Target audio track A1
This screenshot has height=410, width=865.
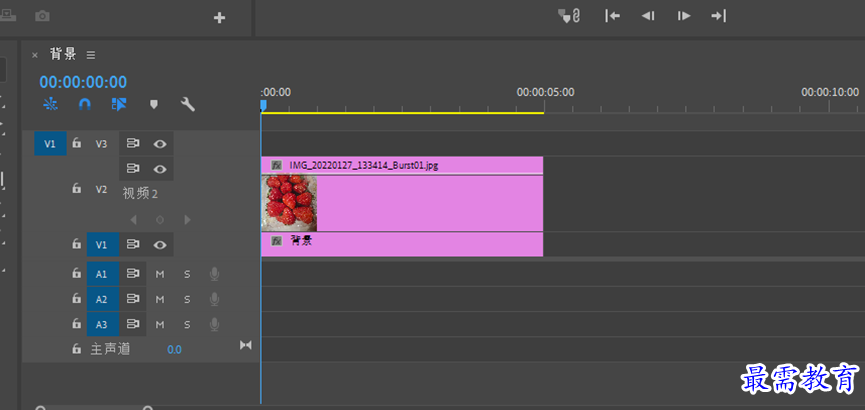[103, 274]
